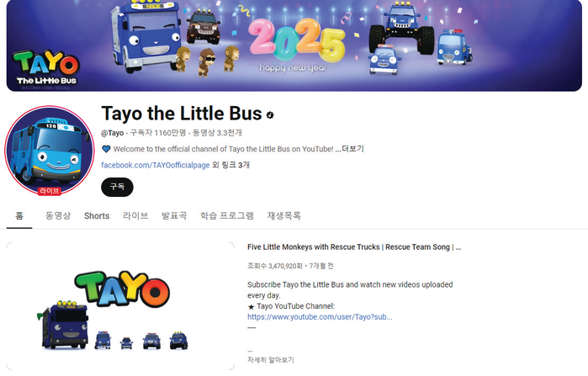
Task: Expand channel description with 더보기
Action: click(x=352, y=149)
